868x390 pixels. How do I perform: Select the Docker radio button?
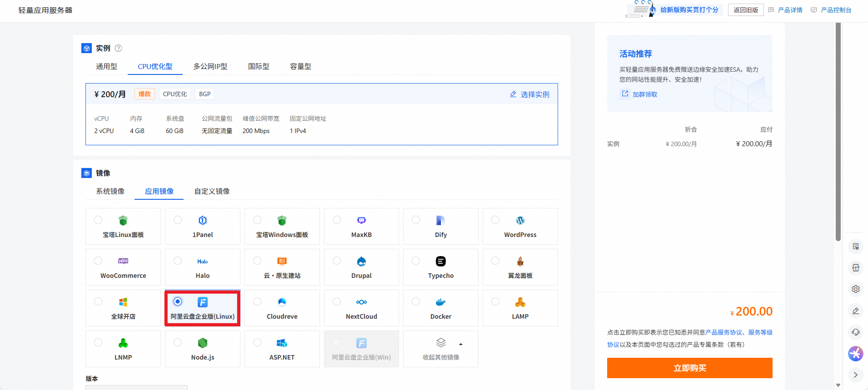pyautogui.click(x=416, y=301)
